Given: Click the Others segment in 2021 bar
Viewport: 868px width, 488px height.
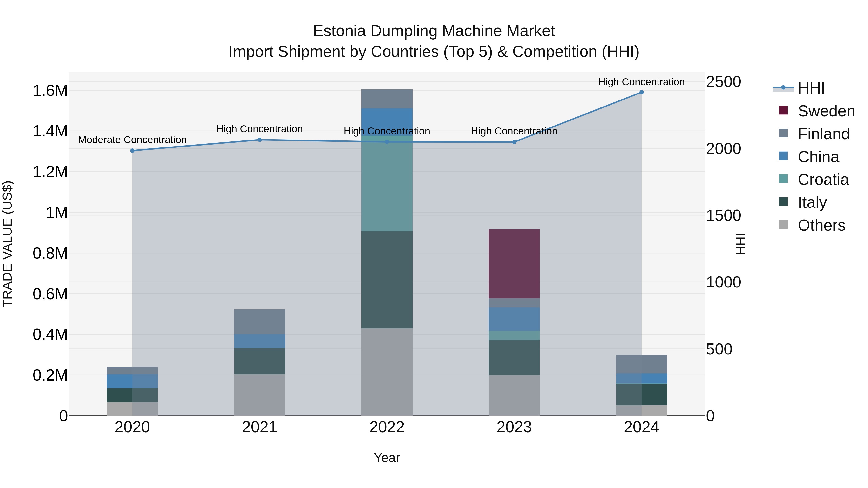Looking at the screenshot, I should point(259,395).
